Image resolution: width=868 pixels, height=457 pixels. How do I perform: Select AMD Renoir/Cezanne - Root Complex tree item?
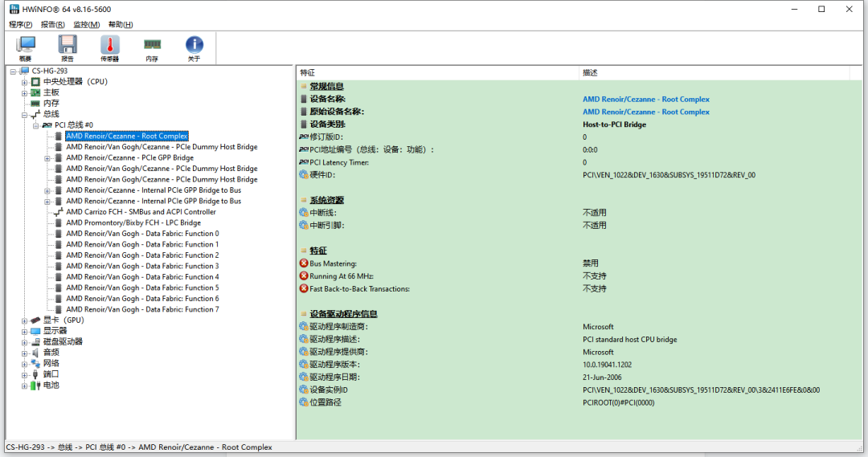pos(127,136)
